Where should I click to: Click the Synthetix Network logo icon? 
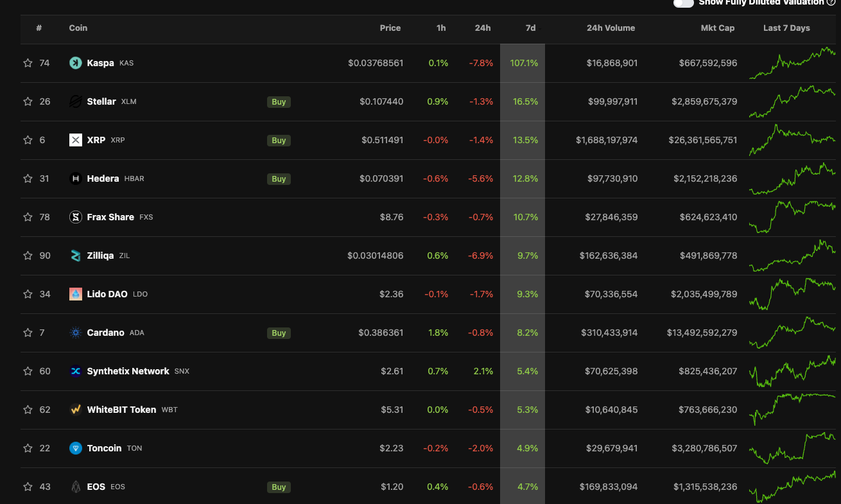[76, 371]
